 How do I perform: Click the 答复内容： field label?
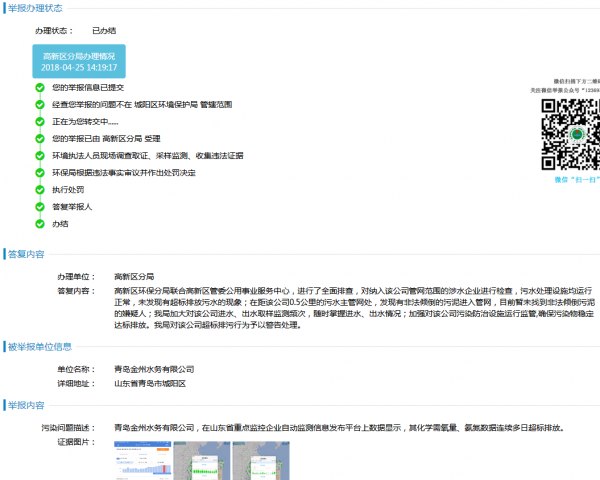pos(76,291)
